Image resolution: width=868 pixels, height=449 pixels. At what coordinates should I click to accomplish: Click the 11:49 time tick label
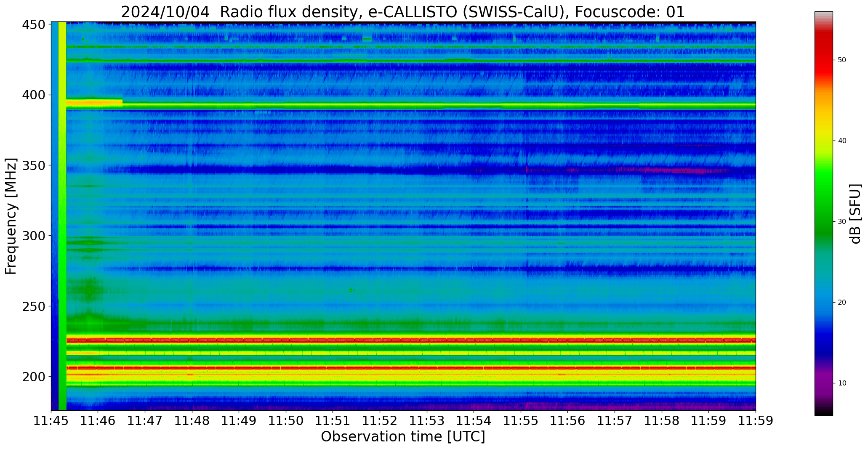coord(239,421)
